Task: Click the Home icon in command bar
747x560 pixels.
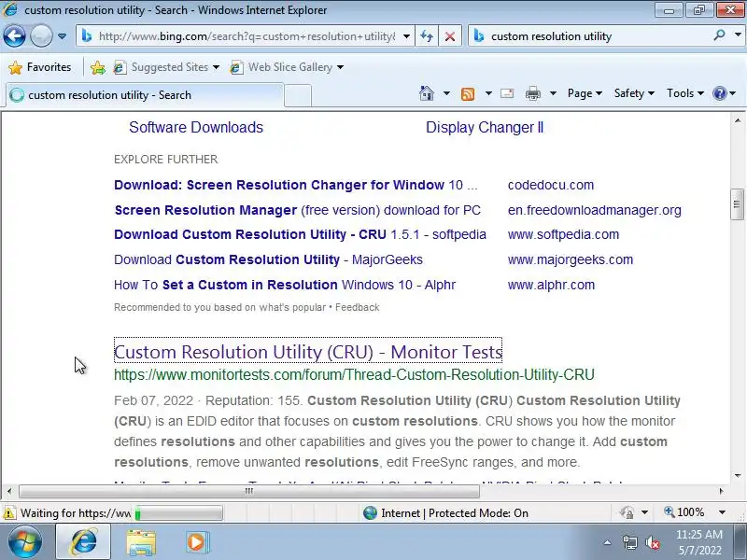Action: click(427, 93)
